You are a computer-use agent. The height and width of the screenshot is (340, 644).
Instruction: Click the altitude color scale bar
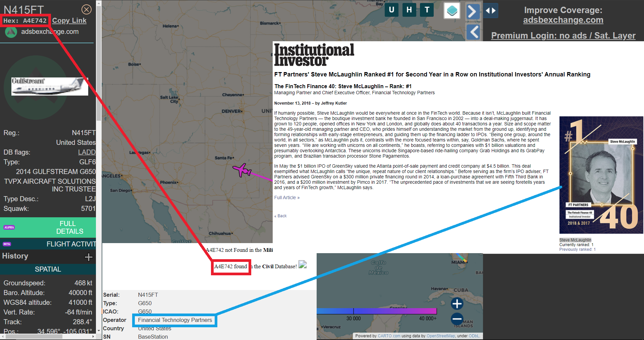click(377, 311)
